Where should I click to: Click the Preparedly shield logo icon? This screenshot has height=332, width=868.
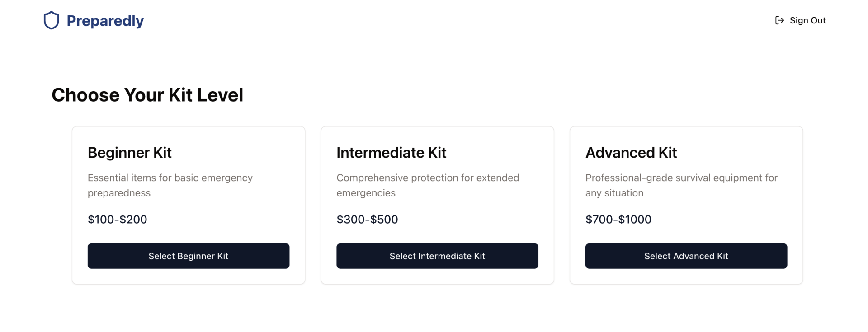pyautogui.click(x=52, y=20)
